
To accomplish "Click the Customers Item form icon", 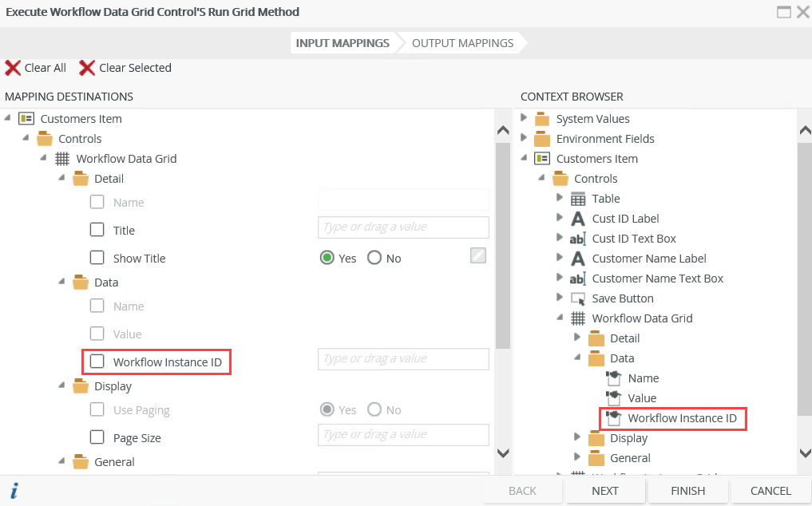I will (26, 118).
